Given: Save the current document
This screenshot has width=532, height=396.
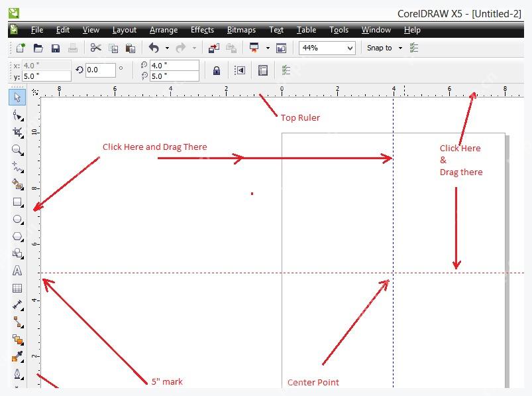Looking at the screenshot, I should 55,48.
